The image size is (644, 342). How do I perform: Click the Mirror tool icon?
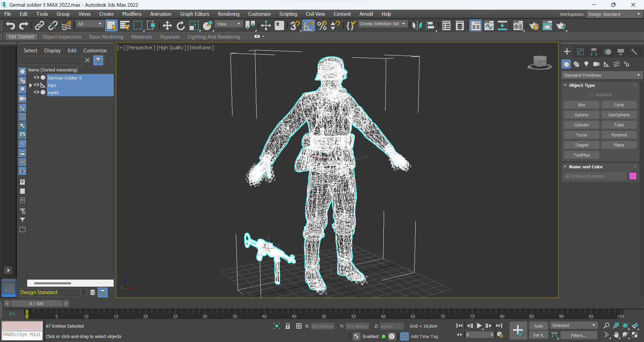pos(417,26)
